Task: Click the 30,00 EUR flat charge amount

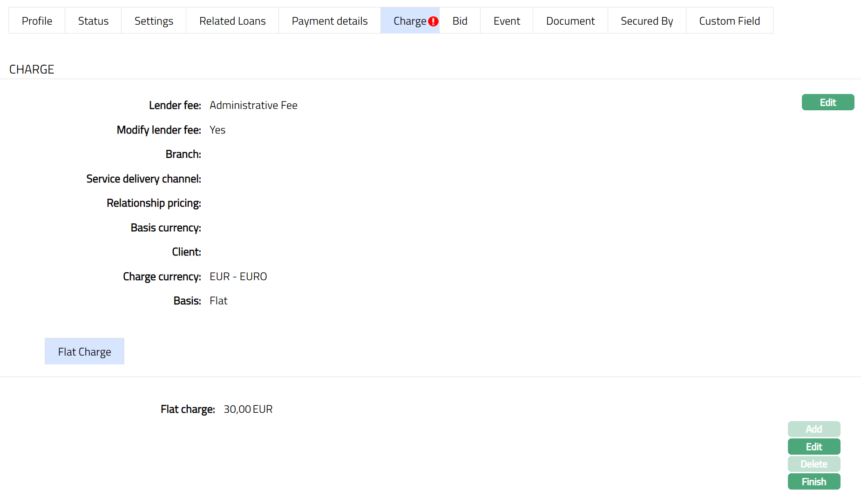Action: (248, 410)
